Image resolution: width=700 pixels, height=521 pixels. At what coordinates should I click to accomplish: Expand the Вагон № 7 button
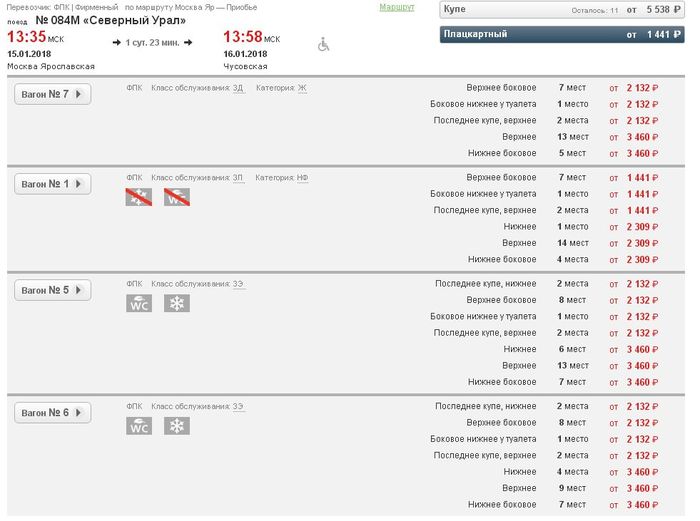point(52,95)
